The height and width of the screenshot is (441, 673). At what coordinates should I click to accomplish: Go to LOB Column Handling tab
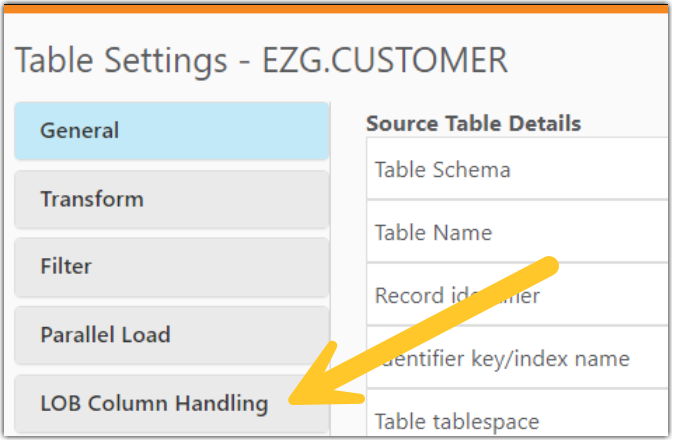pyautogui.click(x=155, y=404)
